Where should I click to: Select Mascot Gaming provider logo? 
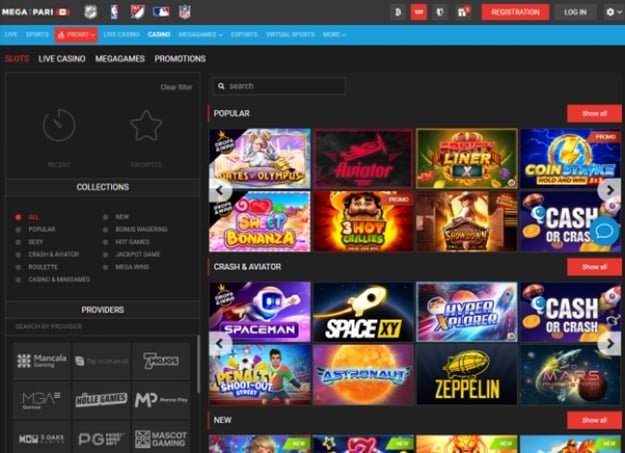point(161,438)
